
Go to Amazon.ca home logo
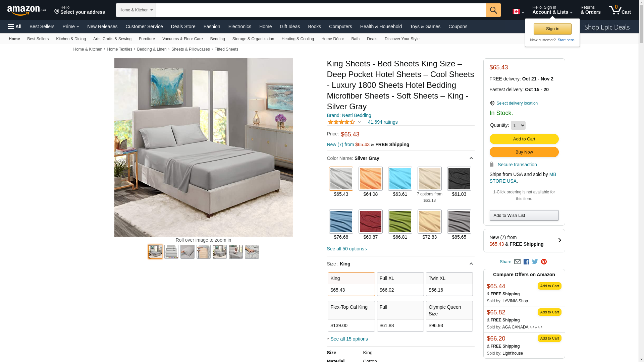click(27, 10)
